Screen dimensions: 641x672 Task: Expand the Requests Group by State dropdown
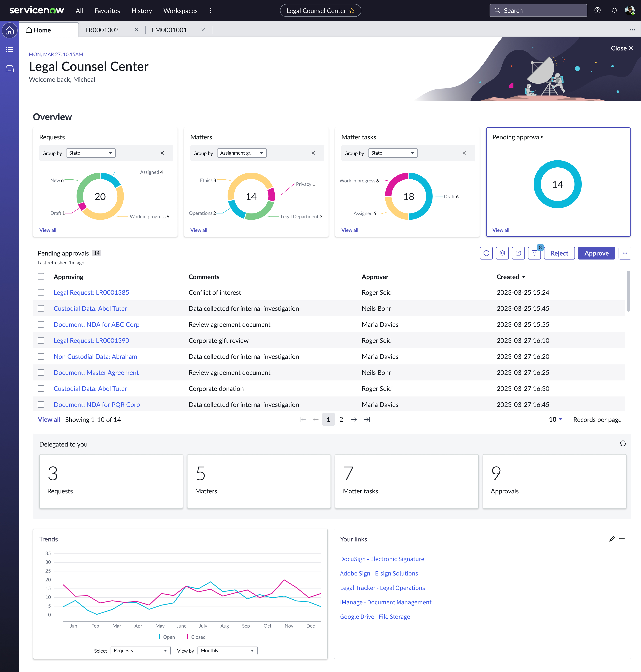[91, 153]
